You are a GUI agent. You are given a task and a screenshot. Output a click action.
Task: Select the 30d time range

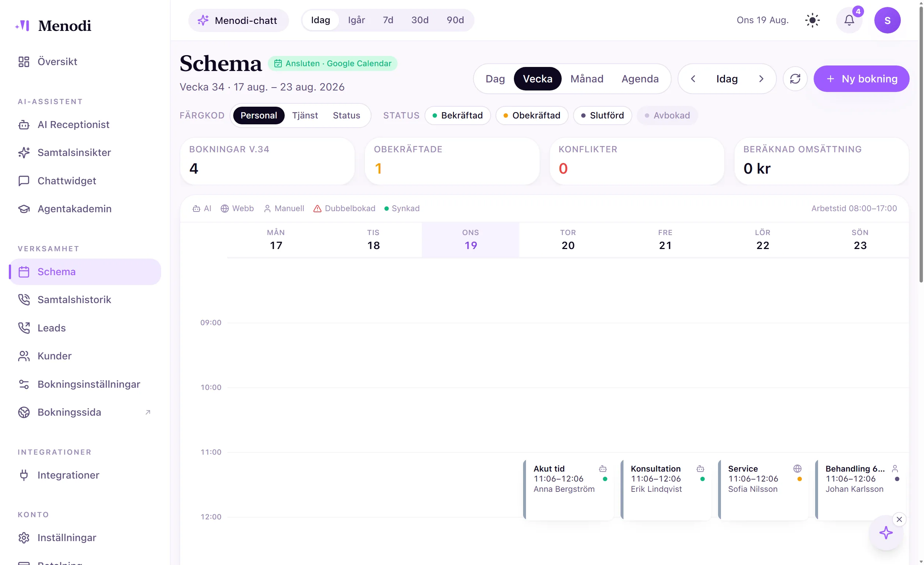click(x=420, y=20)
